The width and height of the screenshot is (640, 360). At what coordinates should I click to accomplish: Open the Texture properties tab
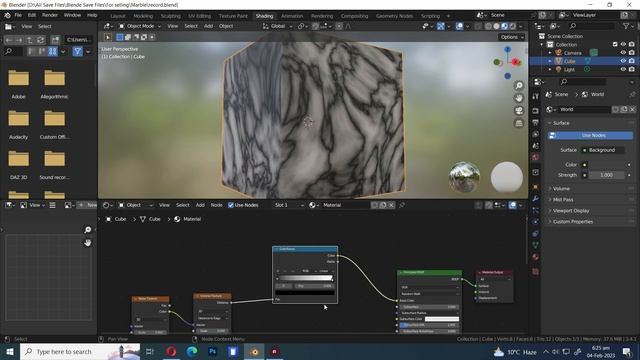[x=536, y=271]
